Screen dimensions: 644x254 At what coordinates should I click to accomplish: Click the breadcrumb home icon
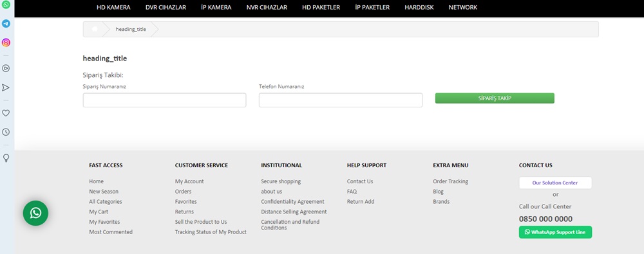(x=95, y=29)
